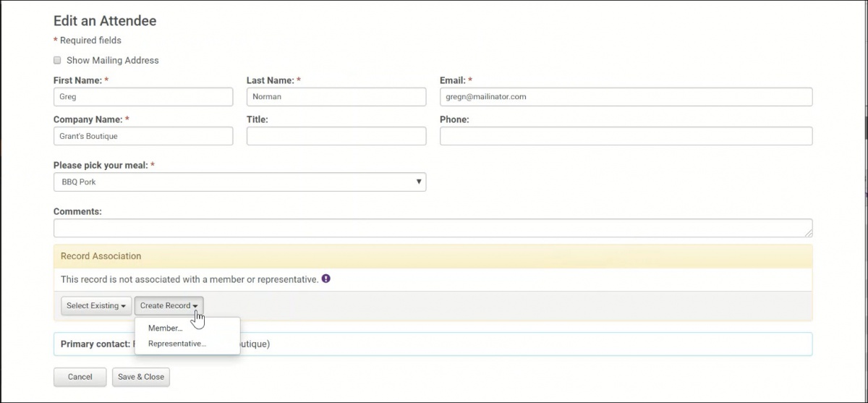Click the meal dropdown arrow indicator
This screenshot has width=868, height=403.
418,182
